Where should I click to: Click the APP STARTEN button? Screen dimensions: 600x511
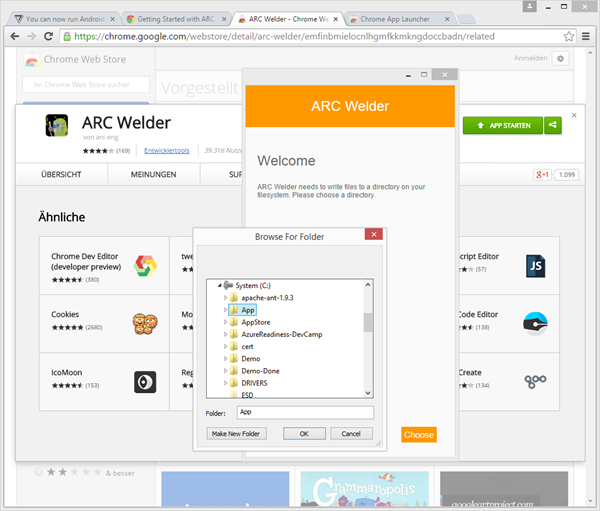click(x=503, y=126)
